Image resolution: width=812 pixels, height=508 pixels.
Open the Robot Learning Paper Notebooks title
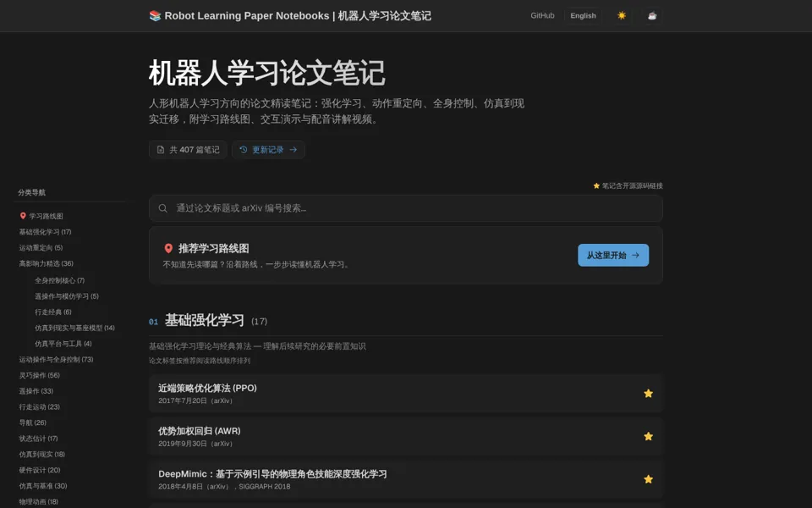(x=290, y=15)
